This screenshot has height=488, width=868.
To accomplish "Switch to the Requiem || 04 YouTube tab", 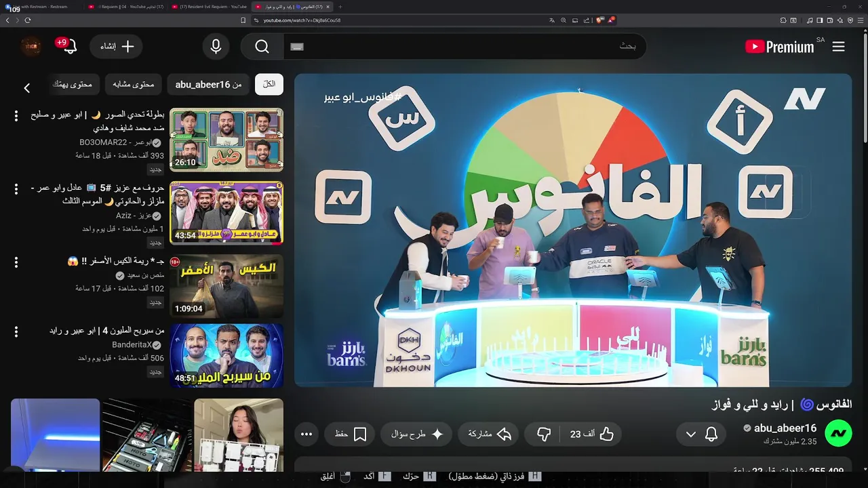I will pos(125,7).
